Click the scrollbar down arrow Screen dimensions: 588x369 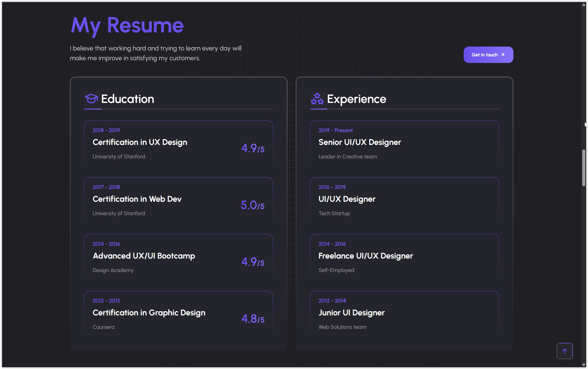click(584, 365)
